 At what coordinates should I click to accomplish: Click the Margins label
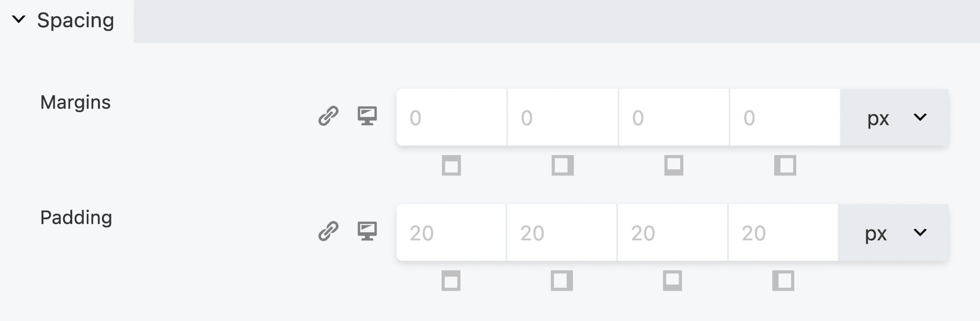(x=75, y=103)
